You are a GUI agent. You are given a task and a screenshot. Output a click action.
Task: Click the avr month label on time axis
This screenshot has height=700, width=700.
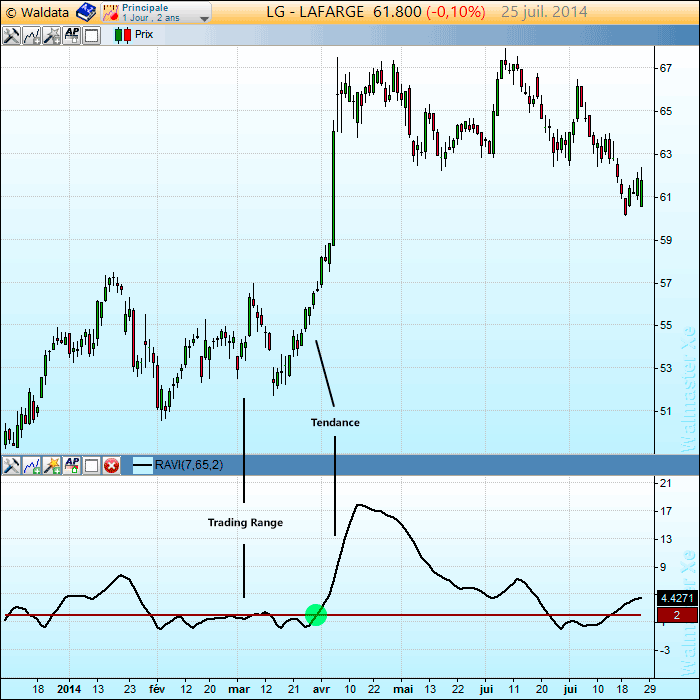(321, 689)
